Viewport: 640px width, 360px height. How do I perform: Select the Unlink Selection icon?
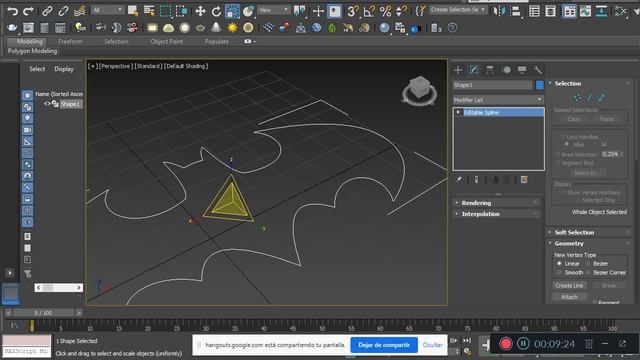pyautogui.click(x=63, y=11)
